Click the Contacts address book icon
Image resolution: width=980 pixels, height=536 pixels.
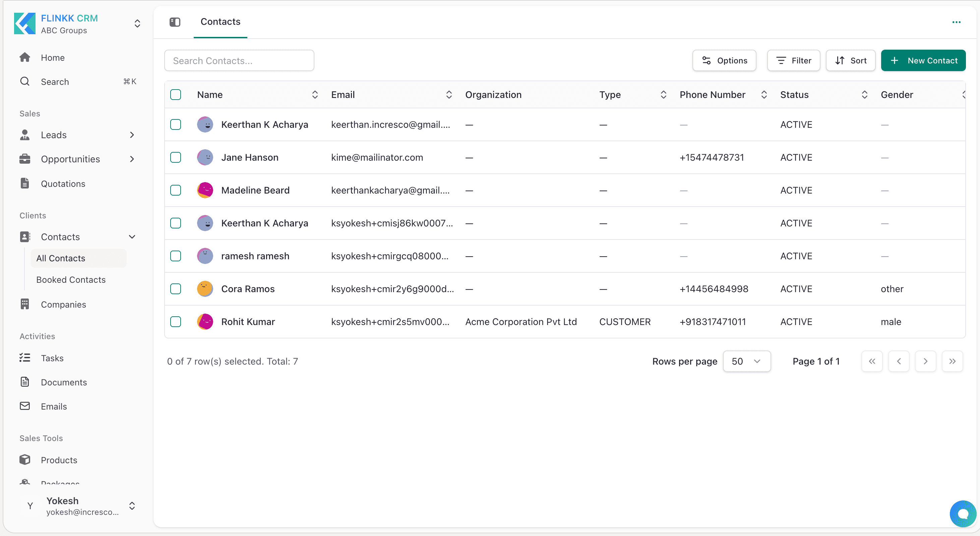[25, 237]
